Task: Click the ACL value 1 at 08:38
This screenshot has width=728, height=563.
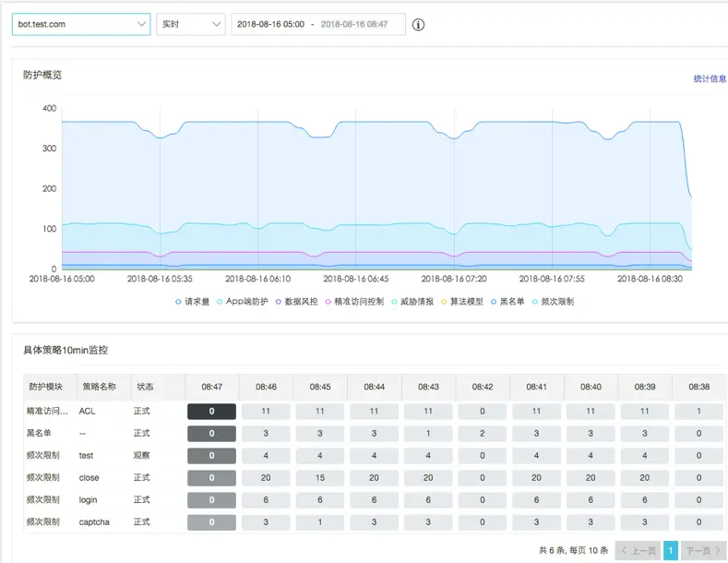Action: click(698, 411)
